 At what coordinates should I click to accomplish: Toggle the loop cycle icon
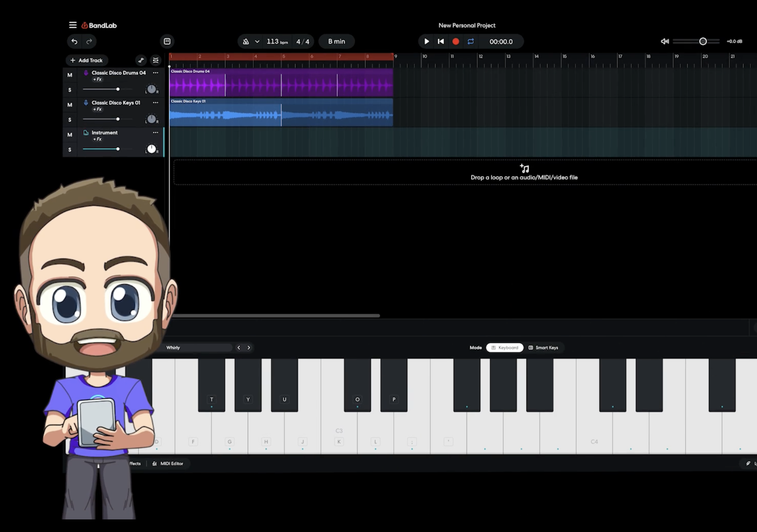(471, 42)
